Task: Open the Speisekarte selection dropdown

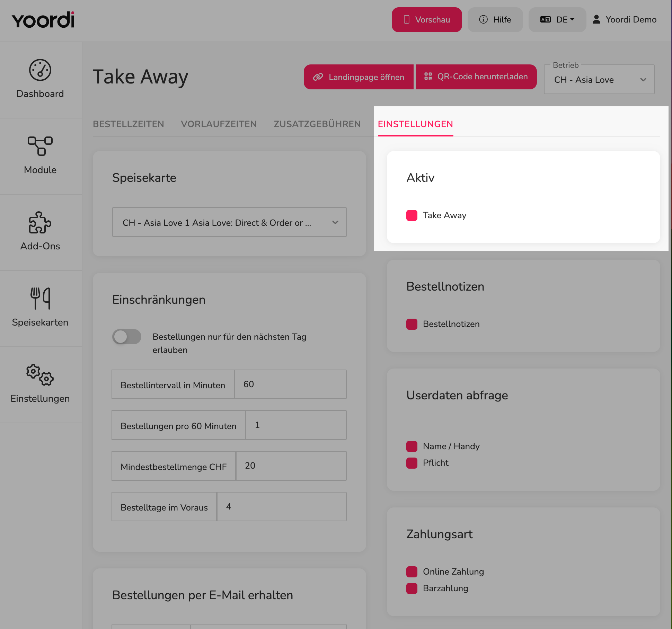Action: (x=229, y=222)
